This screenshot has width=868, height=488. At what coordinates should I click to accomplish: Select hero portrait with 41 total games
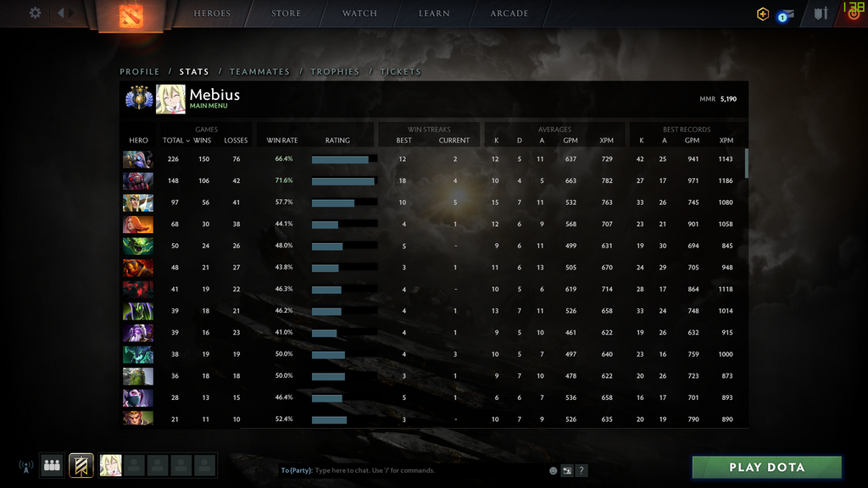coord(138,290)
